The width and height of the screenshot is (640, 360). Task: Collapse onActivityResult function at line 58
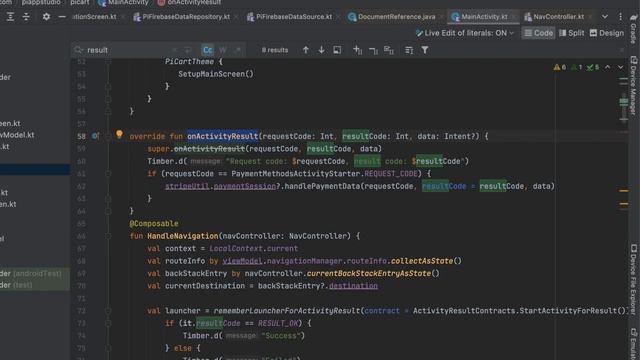coord(108,136)
